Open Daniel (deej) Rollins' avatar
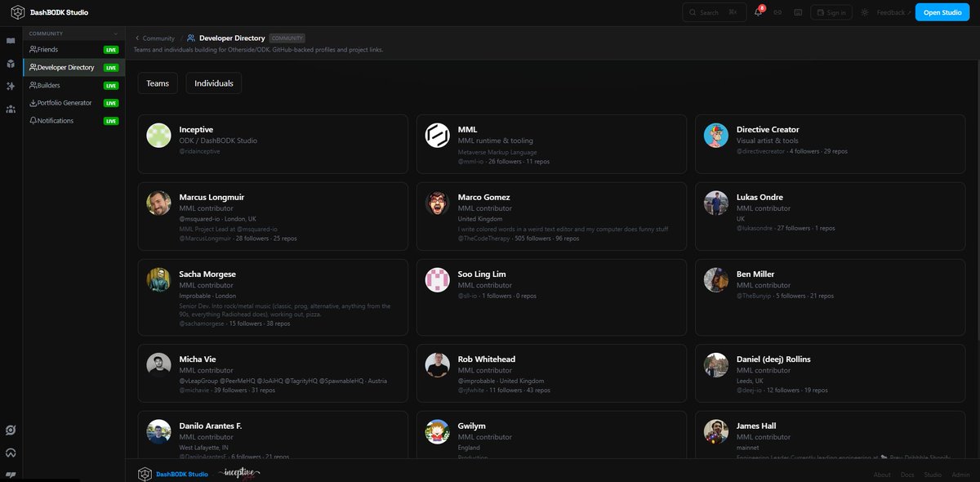Viewport: 980px width, 482px height. 716,364
